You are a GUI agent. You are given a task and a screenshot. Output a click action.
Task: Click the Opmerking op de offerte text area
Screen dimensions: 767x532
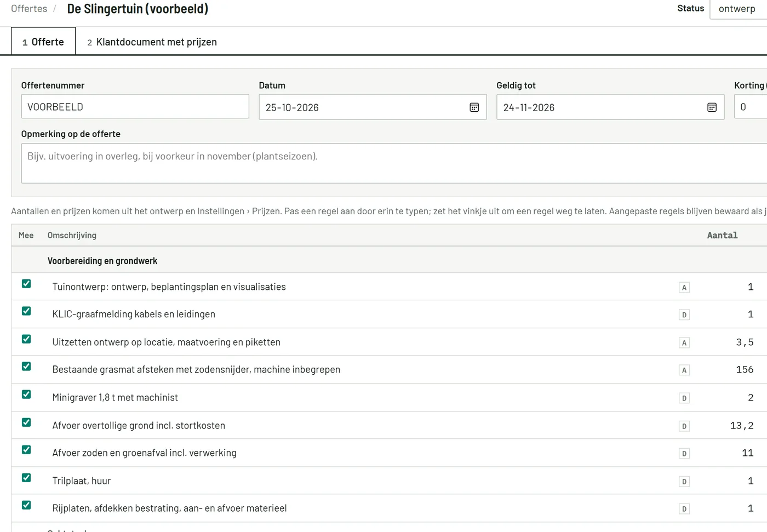point(394,163)
